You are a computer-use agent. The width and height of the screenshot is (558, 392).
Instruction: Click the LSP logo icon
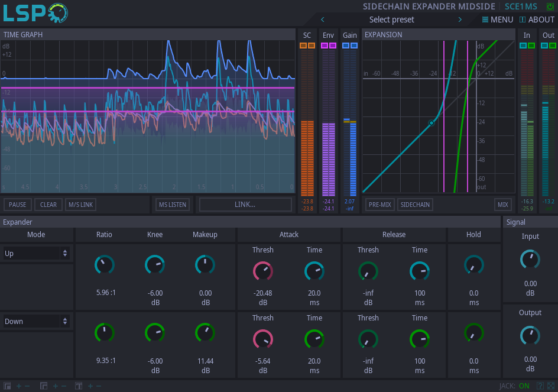tap(33, 13)
